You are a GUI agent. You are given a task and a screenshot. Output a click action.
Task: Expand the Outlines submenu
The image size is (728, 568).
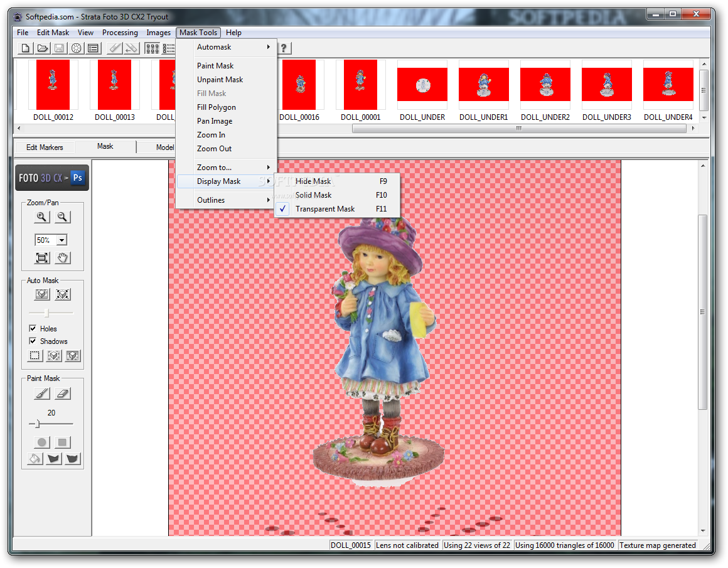(x=227, y=200)
